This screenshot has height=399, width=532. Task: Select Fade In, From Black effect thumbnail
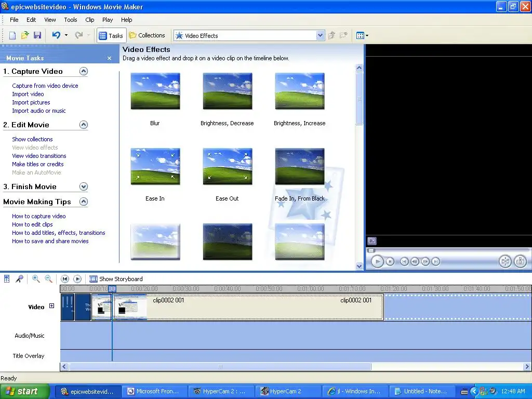pyautogui.click(x=300, y=166)
